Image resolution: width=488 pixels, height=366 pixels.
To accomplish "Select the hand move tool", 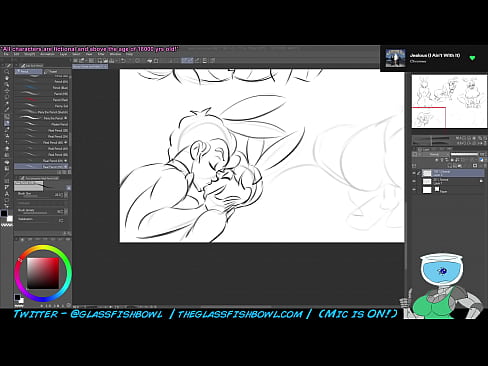I will [x=7, y=78].
